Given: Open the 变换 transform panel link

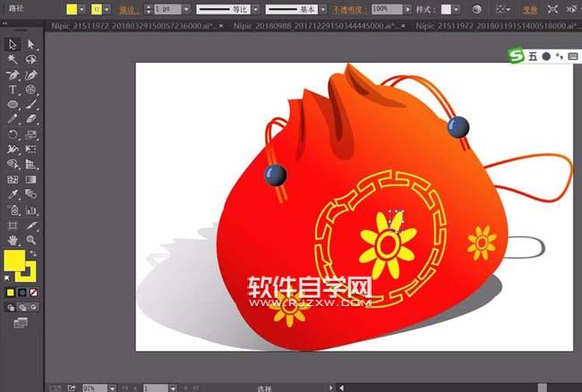Looking at the screenshot, I should pos(530,10).
